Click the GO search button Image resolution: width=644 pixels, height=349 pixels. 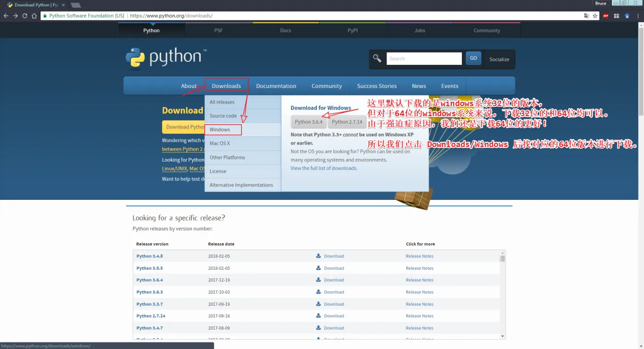point(474,58)
